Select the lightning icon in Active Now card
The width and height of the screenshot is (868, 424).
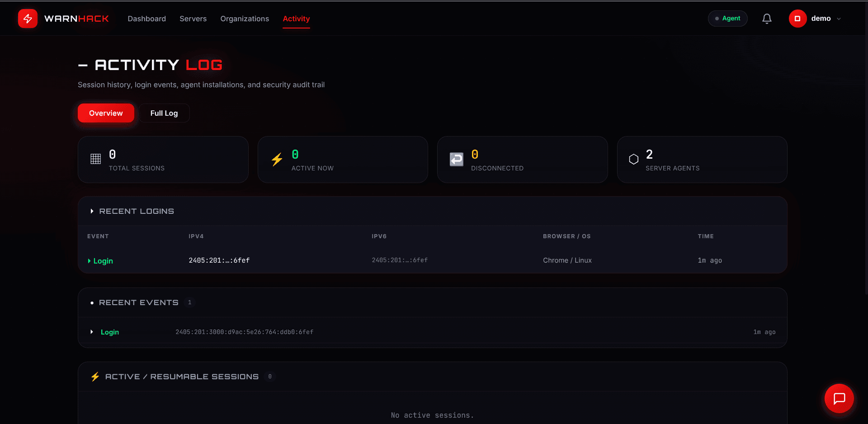(x=276, y=159)
